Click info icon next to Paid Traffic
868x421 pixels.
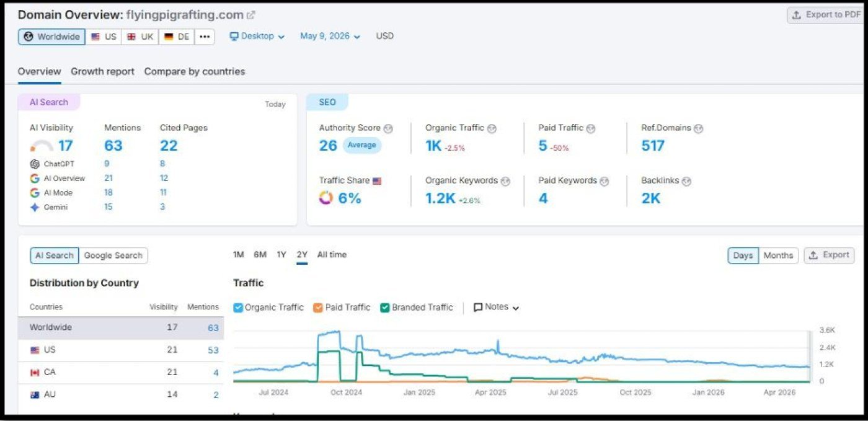click(x=591, y=128)
